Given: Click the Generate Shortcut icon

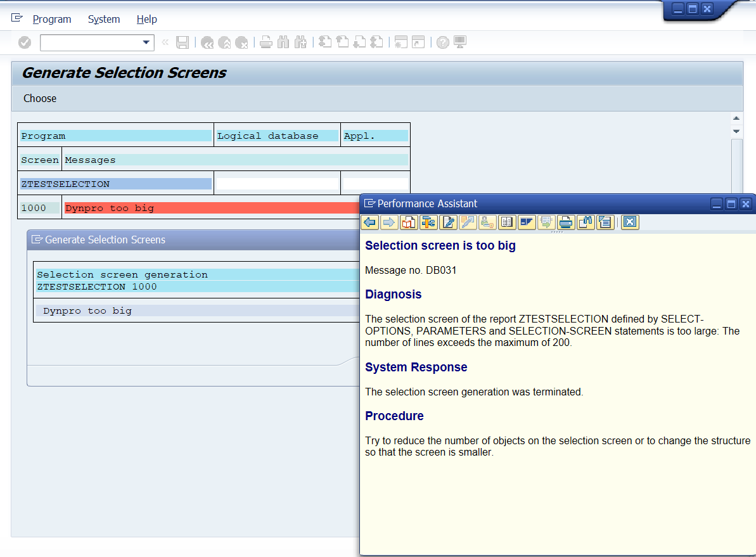Looking at the screenshot, I should click(418, 42).
